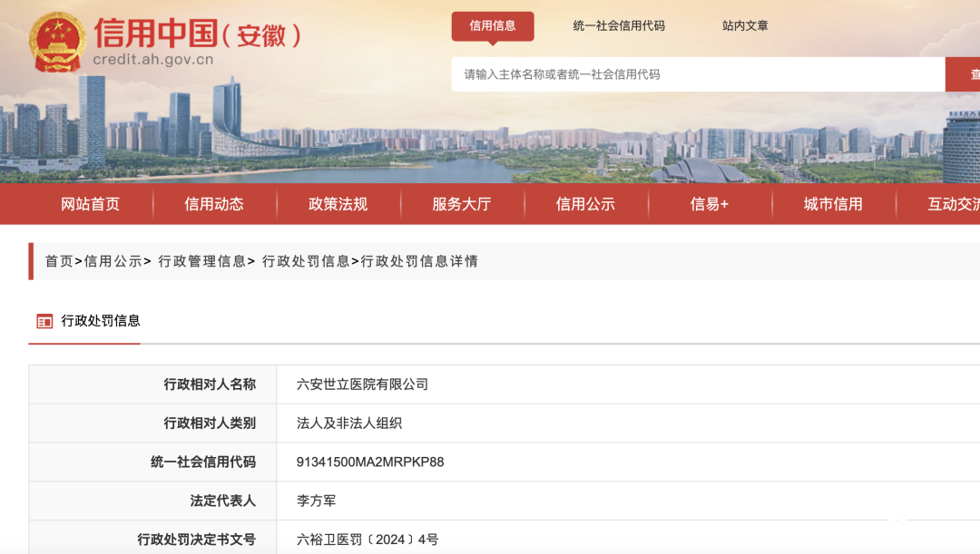Viewport: 980px width, 554px height.
Task: Select the 行政处罚信息 section heading tab
Action: point(100,321)
